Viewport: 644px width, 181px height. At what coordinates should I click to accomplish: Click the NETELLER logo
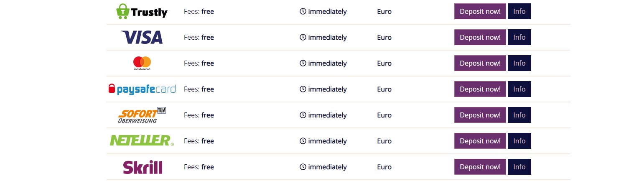tap(142, 140)
